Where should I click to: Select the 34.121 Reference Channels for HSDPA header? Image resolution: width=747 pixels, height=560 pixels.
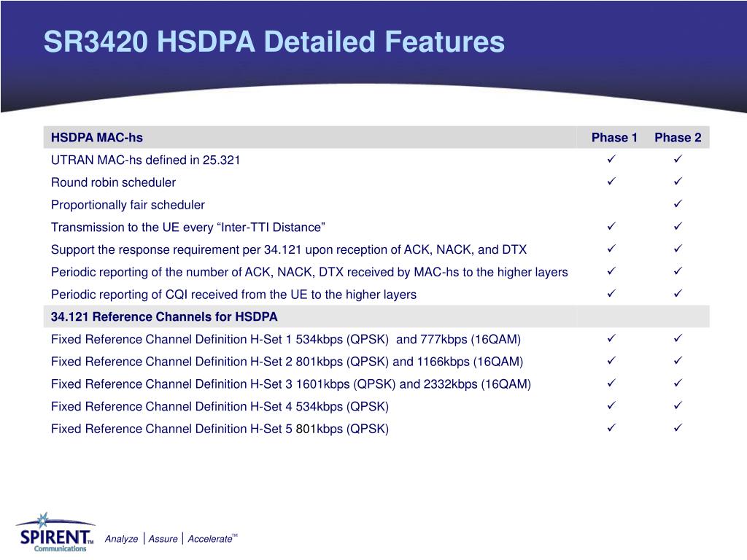(164, 316)
